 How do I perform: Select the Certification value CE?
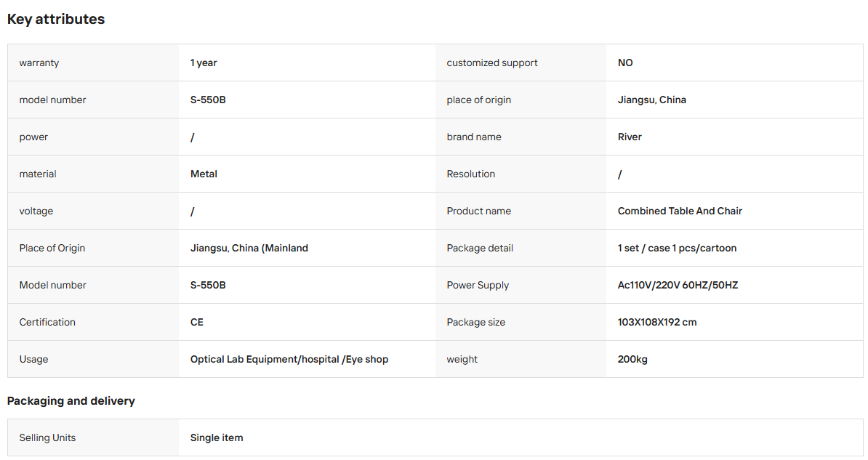pyautogui.click(x=197, y=323)
